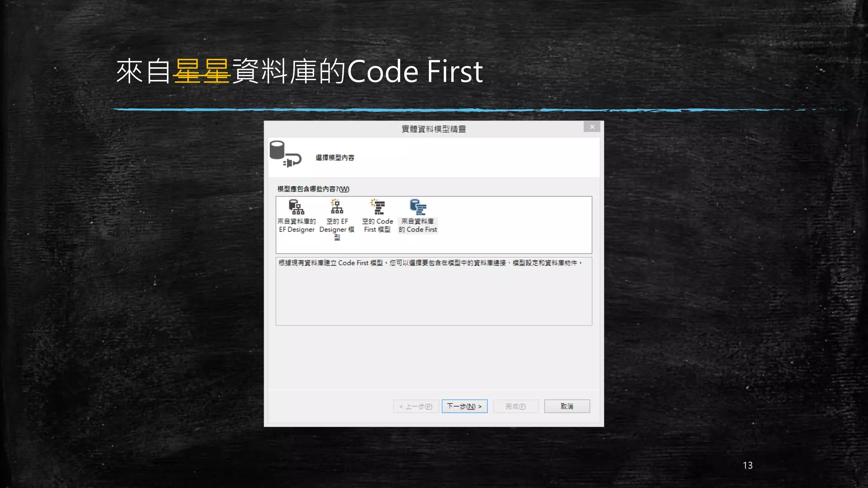Screen dimensions: 868x488
Task: Click the database plug wizard icon
Action: point(285,154)
